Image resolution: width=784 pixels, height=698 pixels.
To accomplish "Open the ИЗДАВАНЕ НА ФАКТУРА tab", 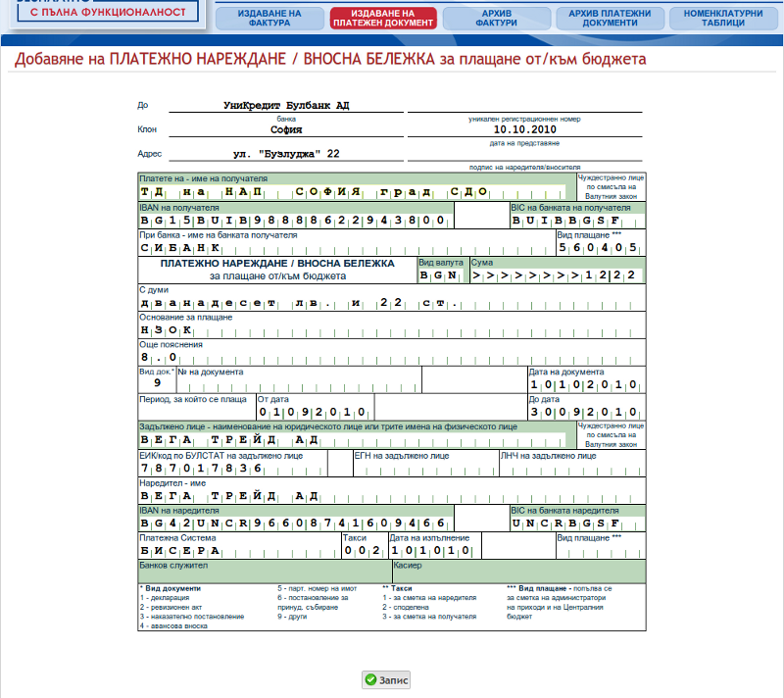I will coord(269,19).
